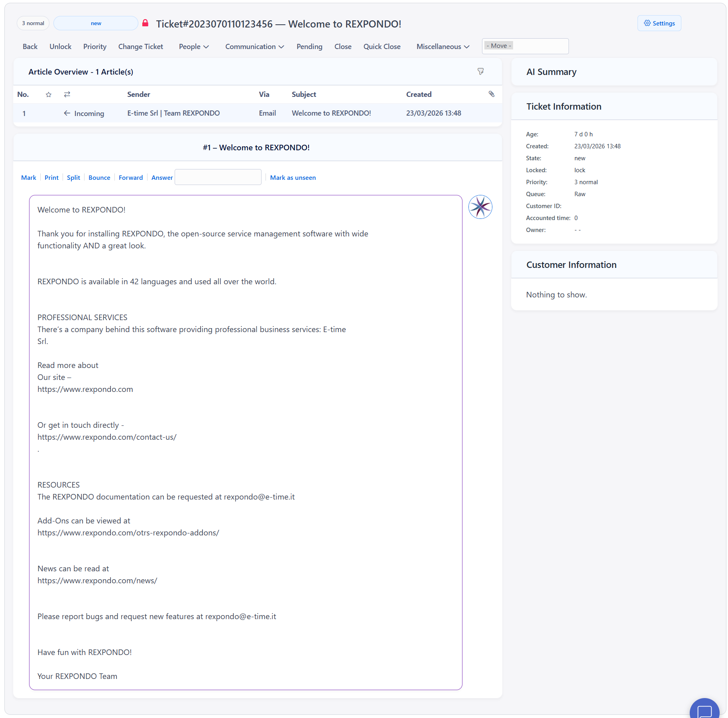Click the Split article link
Screen dimensions: 728x718
click(x=73, y=178)
